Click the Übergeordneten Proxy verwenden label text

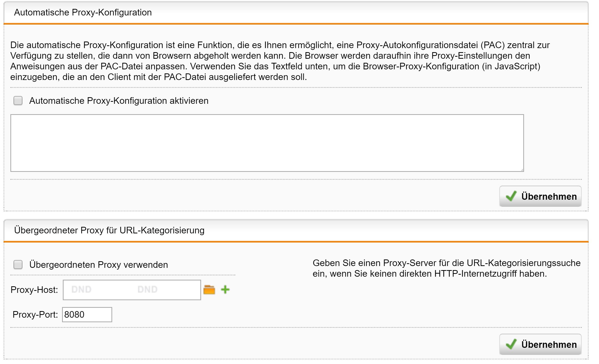(x=99, y=265)
